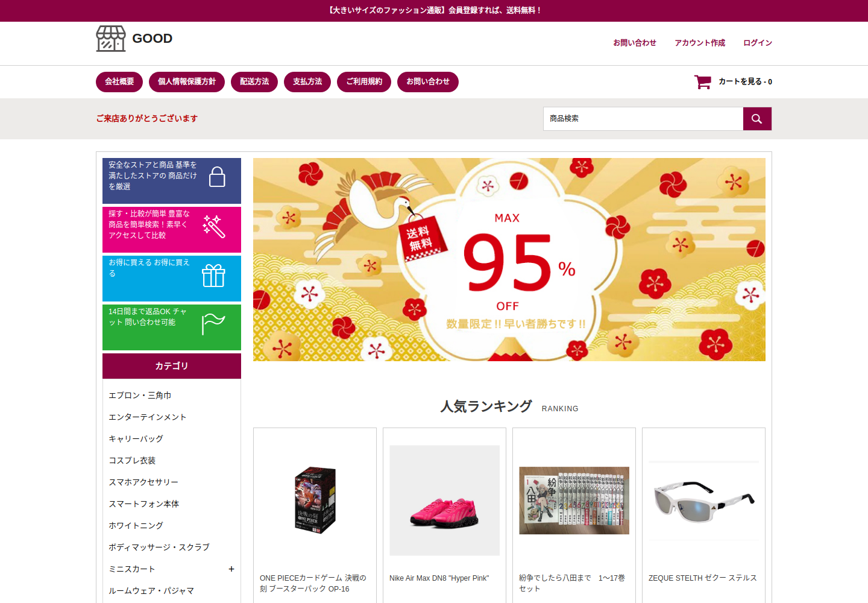
Task: Select ホワイトニング category
Action: click(136, 526)
